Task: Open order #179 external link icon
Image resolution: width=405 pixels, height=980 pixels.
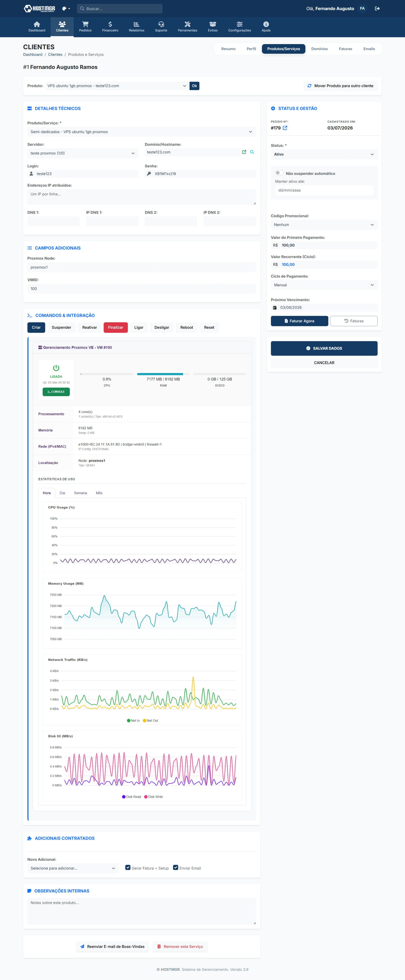Action: (285, 128)
